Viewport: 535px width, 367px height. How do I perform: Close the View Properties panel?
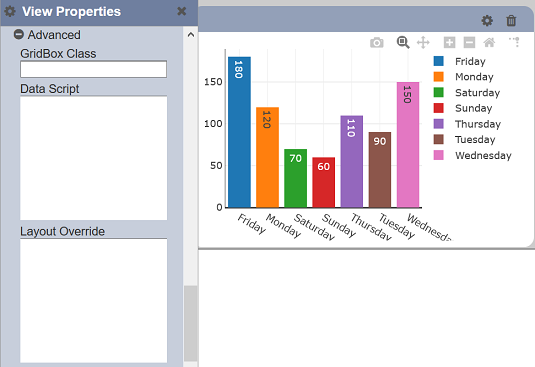(x=182, y=12)
